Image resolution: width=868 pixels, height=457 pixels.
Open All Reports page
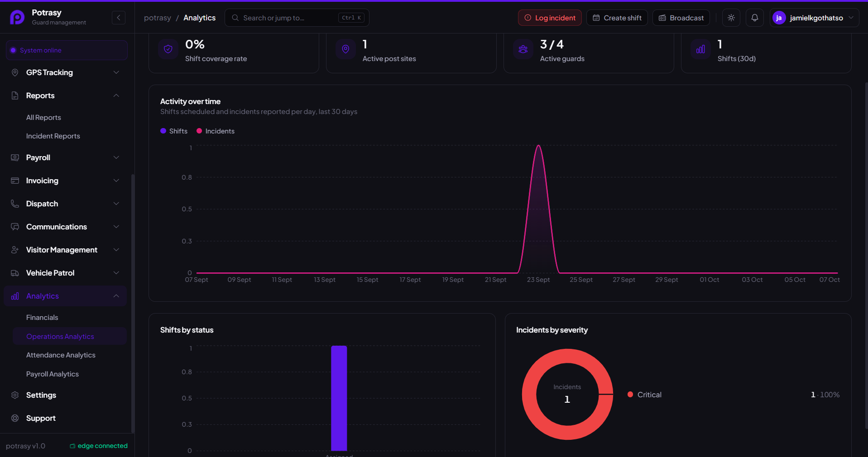tap(43, 118)
